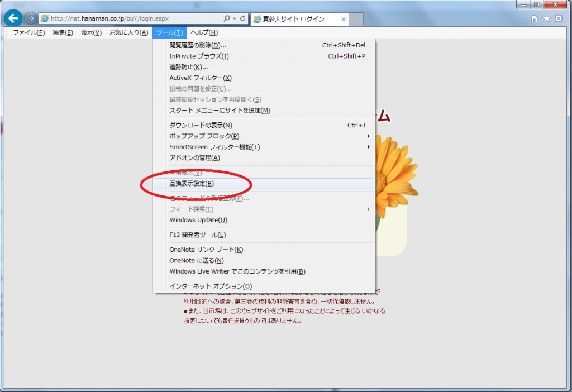
Task: Click the search magnifier icon in address bar
Action: coord(227,18)
